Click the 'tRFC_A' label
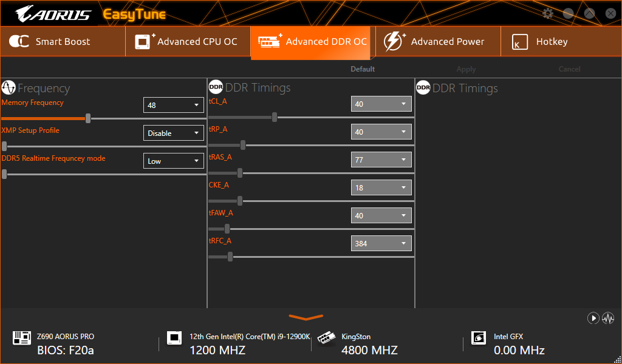The width and height of the screenshot is (622, 364). point(220,241)
